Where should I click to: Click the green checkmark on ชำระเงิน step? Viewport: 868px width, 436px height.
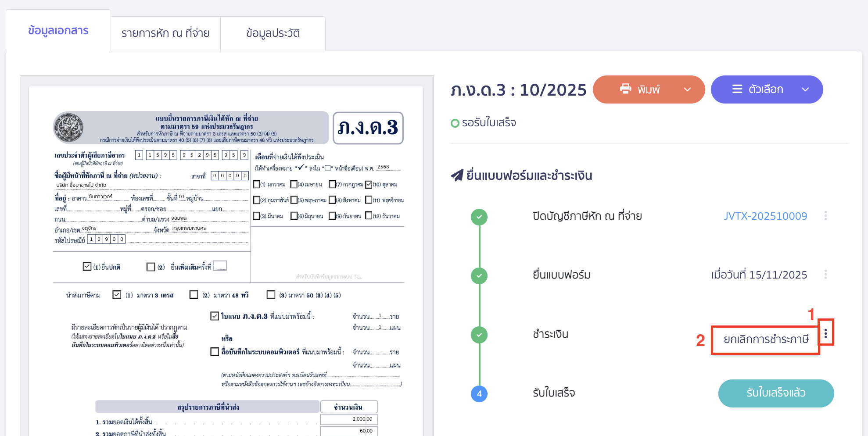pyautogui.click(x=479, y=335)
